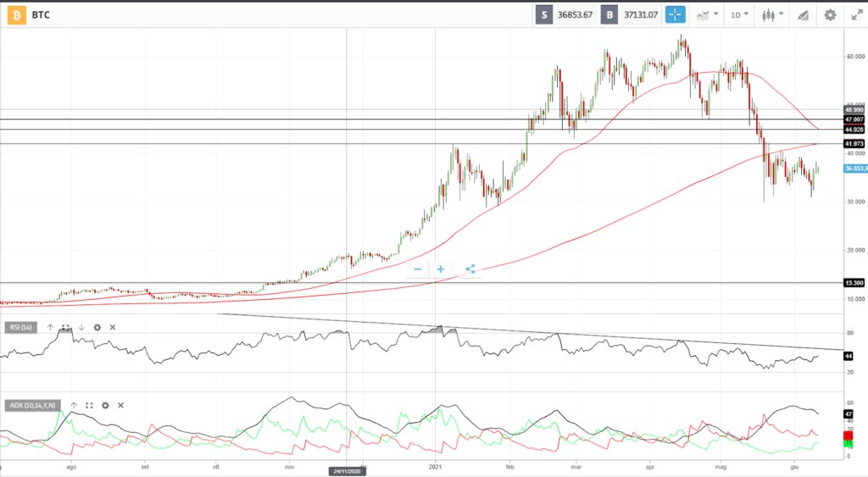The width and height of the screenshot is (868, 477).
Task: Click the 2021 label on time axis
Action: [x=435, y=467]
